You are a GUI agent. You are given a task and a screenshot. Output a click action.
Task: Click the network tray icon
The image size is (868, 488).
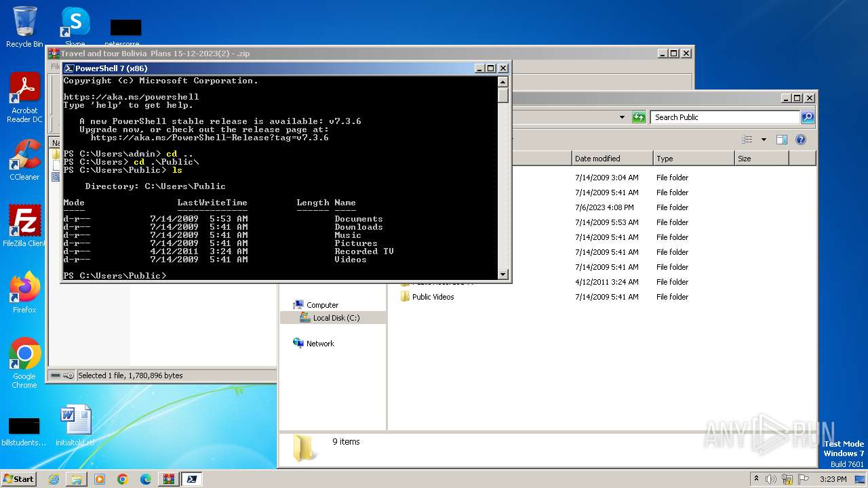tap(787, 479)
